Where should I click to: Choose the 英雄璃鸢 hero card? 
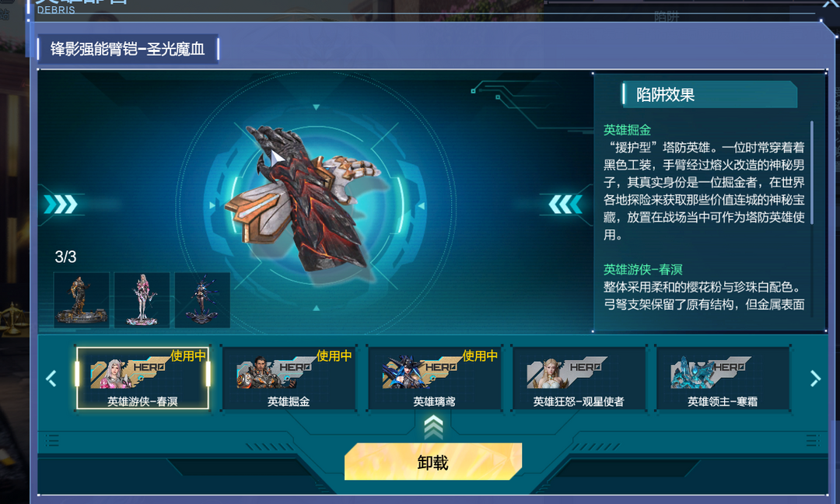click(x=435, y=378)
